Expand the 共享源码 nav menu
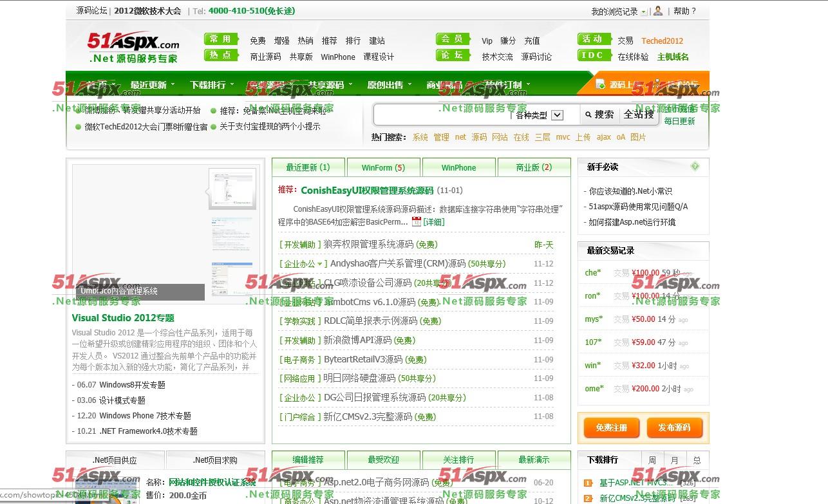The height and width of the screenshot is (504, 828). click(x=330, y=85)
